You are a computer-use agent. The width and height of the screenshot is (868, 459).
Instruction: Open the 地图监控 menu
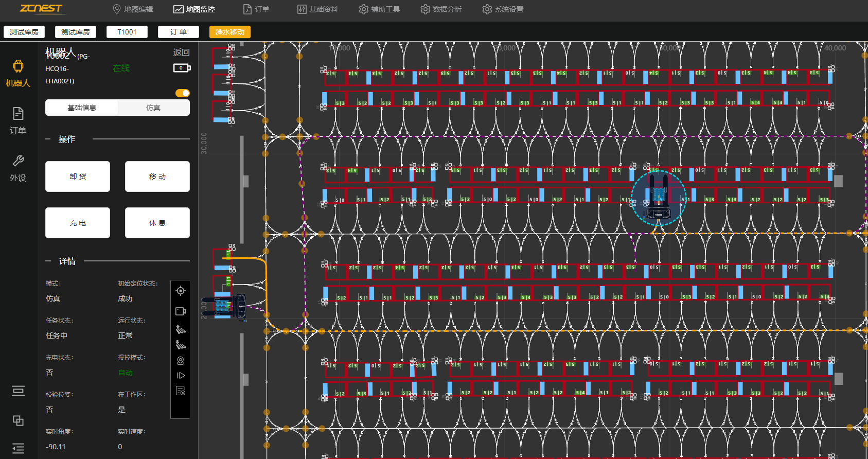194,9
